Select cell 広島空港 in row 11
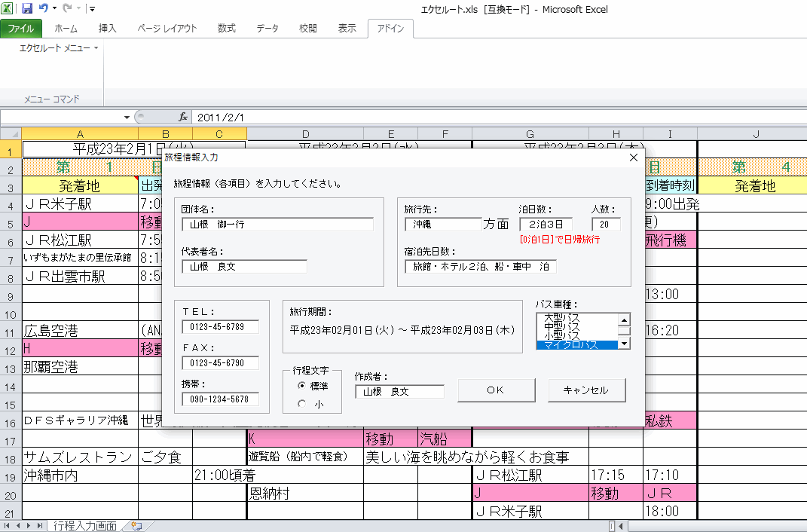807x532 pixels. pos(80,330)
